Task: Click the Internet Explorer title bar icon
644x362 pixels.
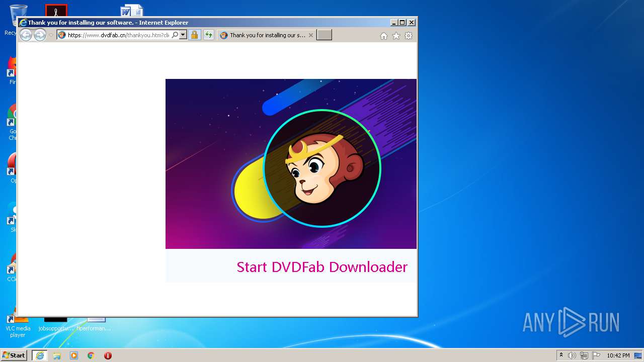Action: [x=23, y=23]
